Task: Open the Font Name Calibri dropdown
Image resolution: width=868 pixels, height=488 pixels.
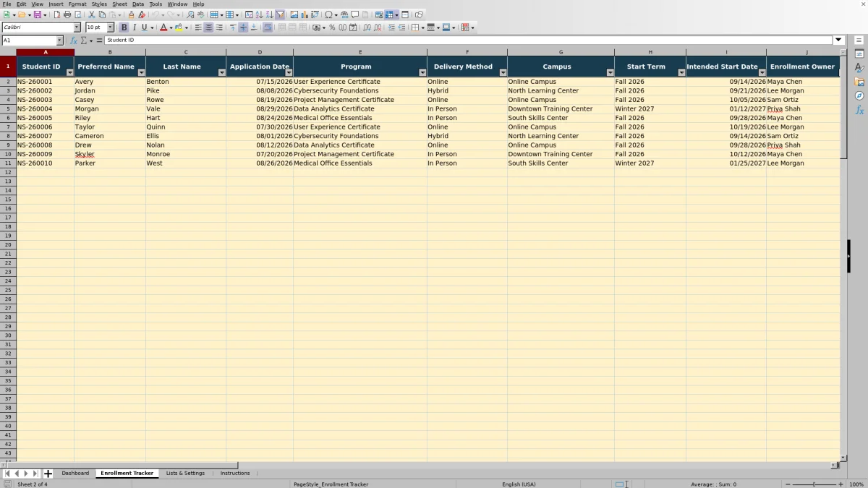Action: (77, 27)
